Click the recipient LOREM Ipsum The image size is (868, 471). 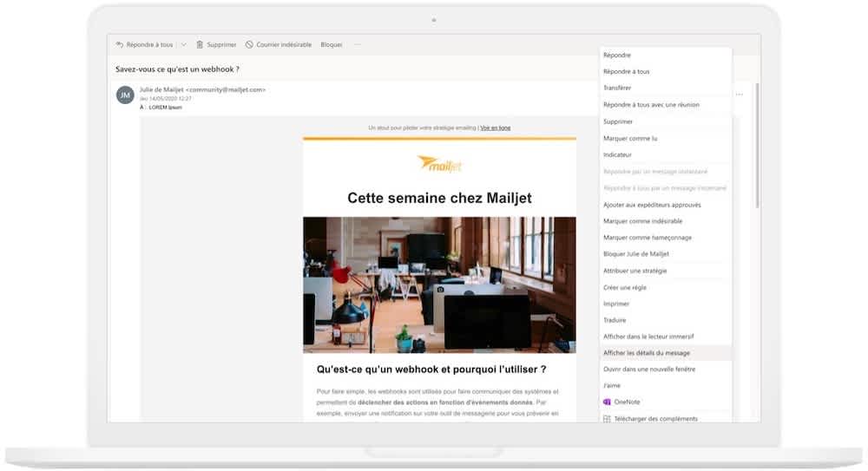(x=165, y=108)
